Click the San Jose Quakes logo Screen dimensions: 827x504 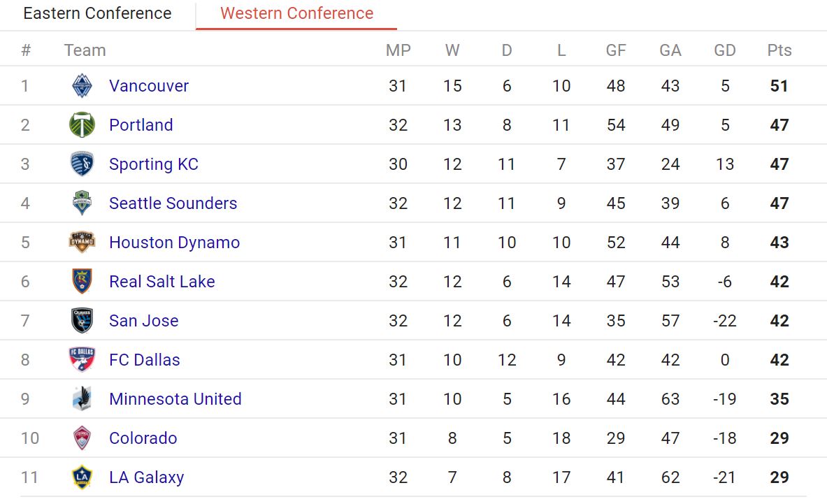click(82, 321)
